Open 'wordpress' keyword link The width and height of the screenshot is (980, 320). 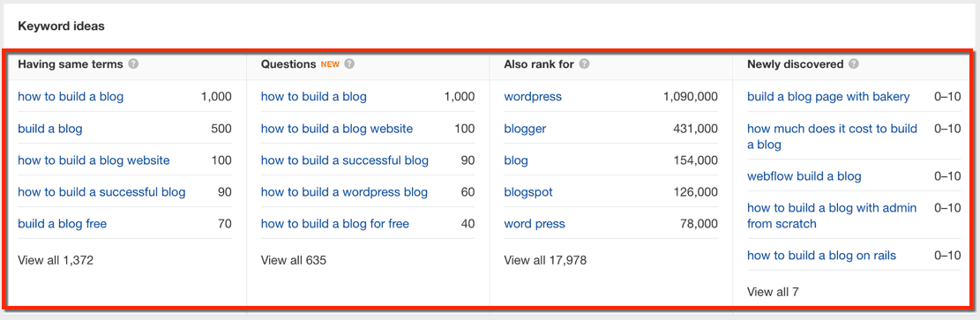(x=533, y=96)
